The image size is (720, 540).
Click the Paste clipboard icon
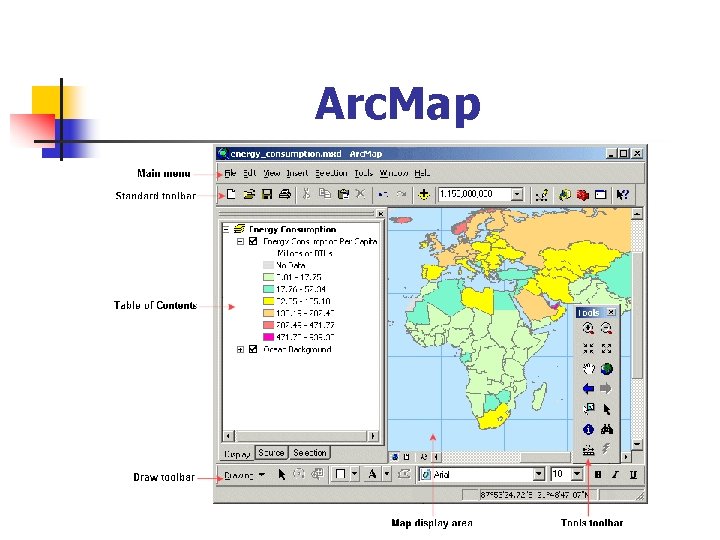coord(343,194)
